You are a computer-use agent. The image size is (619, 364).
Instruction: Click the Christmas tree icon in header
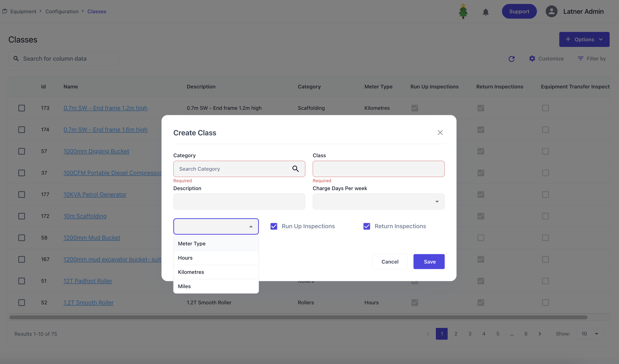(463, 11)
